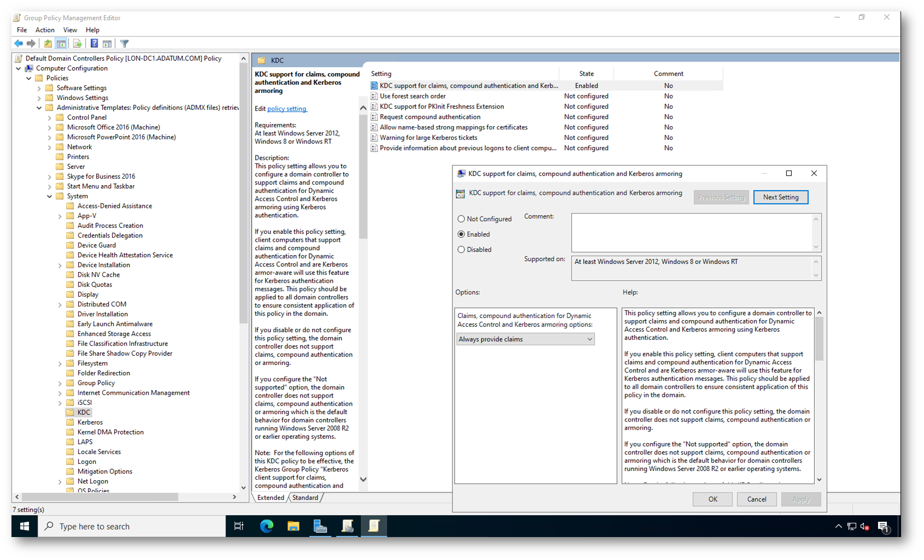Click the blue Back arrow in toolbar
The width and height of the screenshot is (924, 560).
tap(19, 44)
